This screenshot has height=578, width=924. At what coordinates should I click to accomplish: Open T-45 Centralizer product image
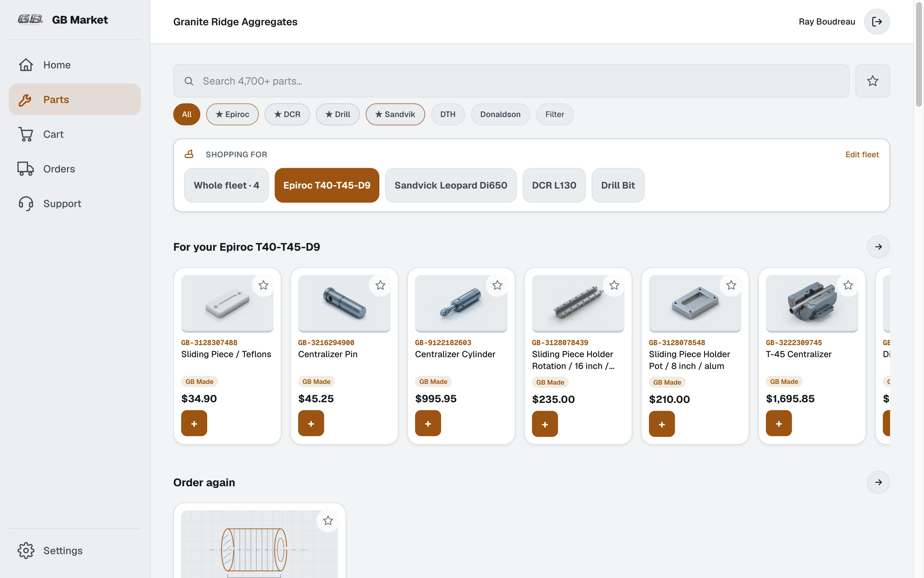(x=812, y=304)
